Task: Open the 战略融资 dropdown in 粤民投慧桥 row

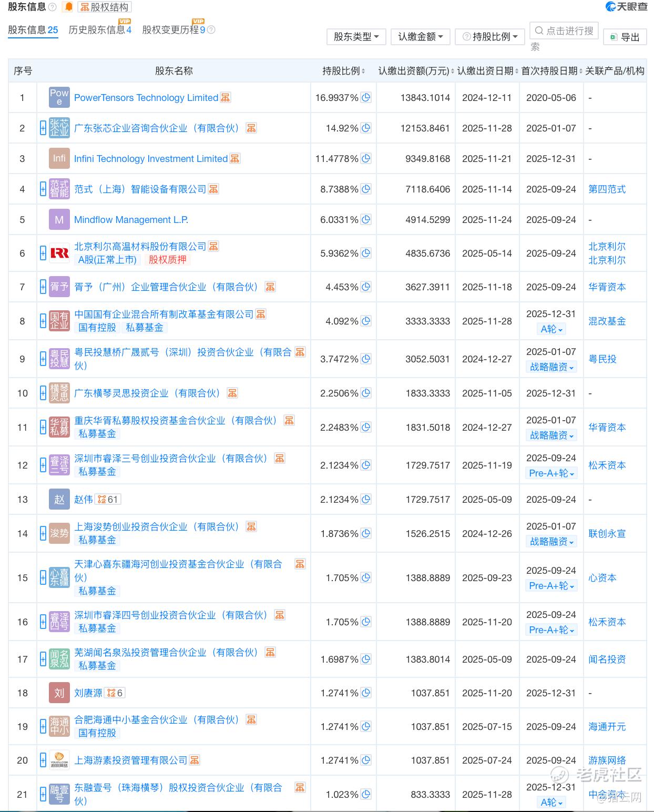Action: (551, 367)
